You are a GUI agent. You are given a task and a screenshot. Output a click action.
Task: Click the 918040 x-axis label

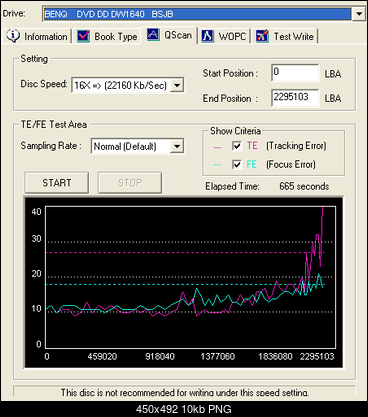160,357
